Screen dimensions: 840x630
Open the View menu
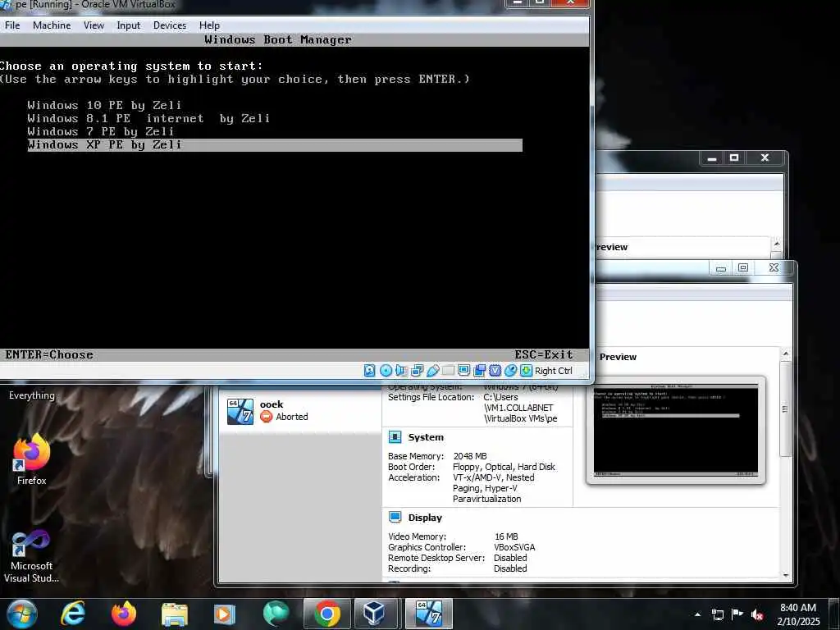(94, 25)
